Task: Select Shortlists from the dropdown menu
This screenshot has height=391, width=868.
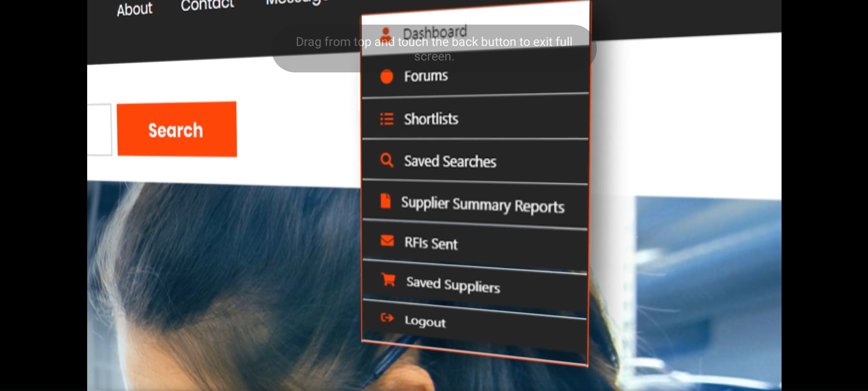Action: (x=431, y=119)
